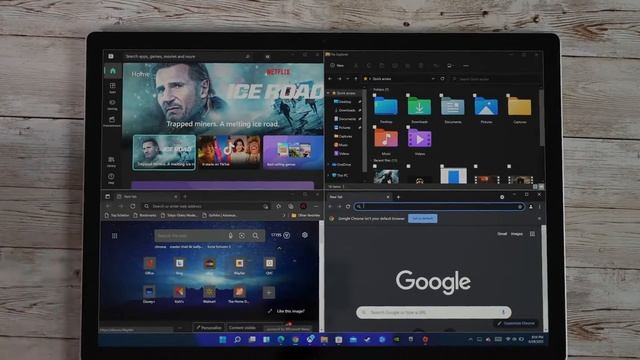Open Images link on Google page
Image resolution: width=640 pixels, height=360 pixels.
click(517, 234)
